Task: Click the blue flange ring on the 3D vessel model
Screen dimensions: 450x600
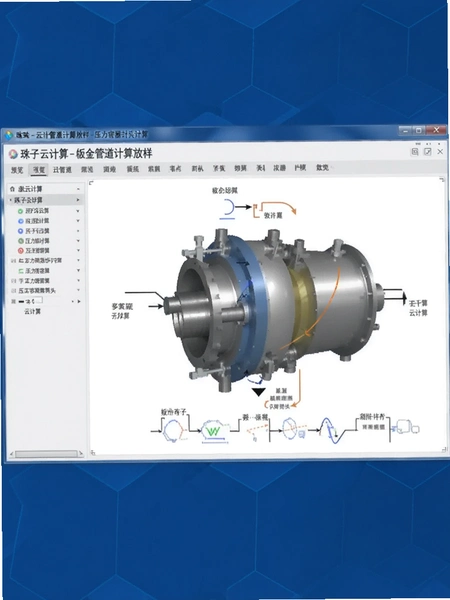Action: pyautogui.click(x=253, y=306)
